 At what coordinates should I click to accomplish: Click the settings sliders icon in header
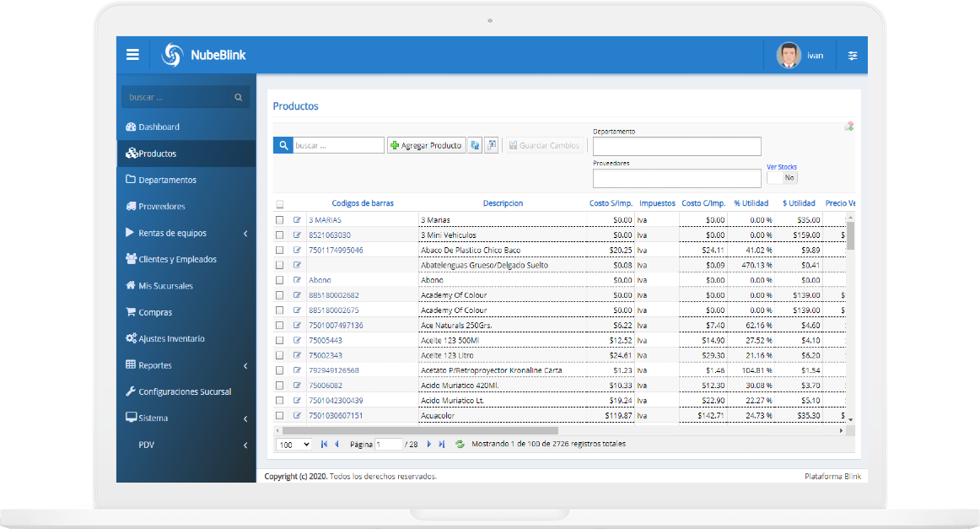(852, 56)
